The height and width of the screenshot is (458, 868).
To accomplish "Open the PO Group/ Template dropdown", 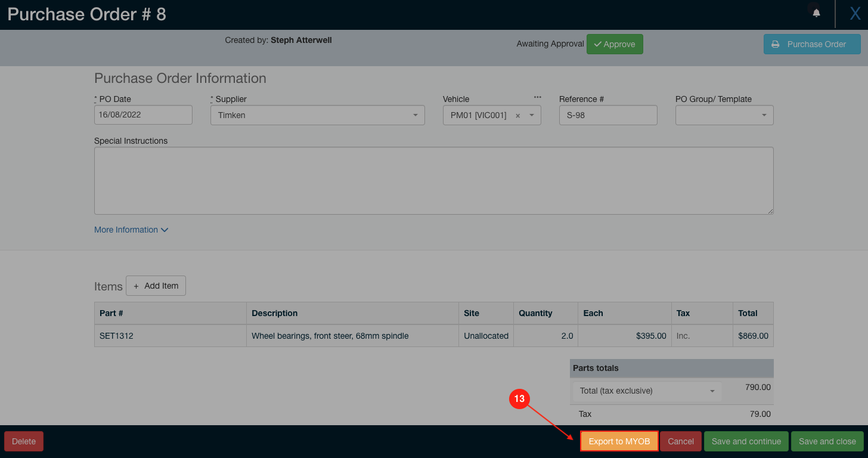I will [724, 115].
